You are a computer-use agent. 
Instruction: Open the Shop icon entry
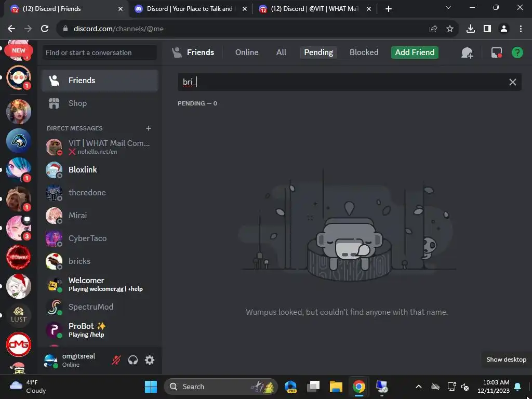[99, 103]
